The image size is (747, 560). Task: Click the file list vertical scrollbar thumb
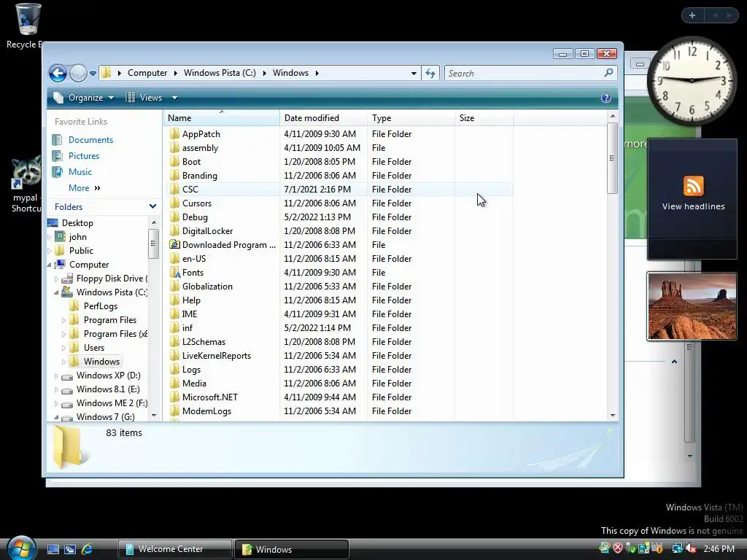click(613, 157)
